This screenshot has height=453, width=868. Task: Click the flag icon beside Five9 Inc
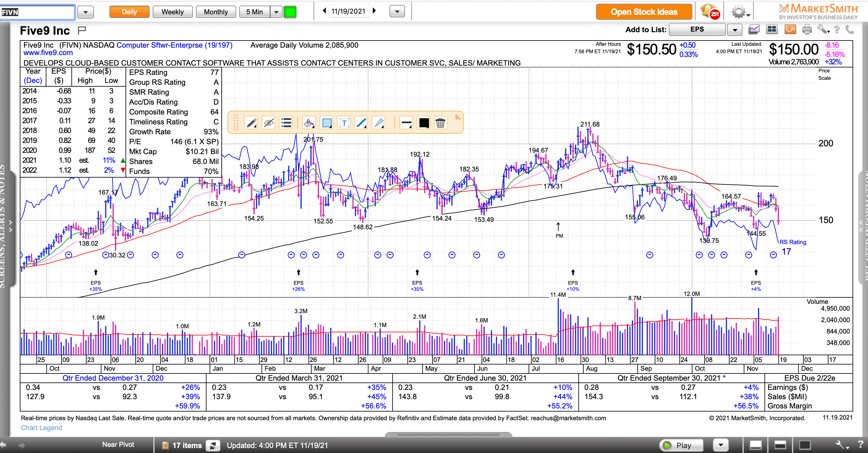[x=82, y=30]
